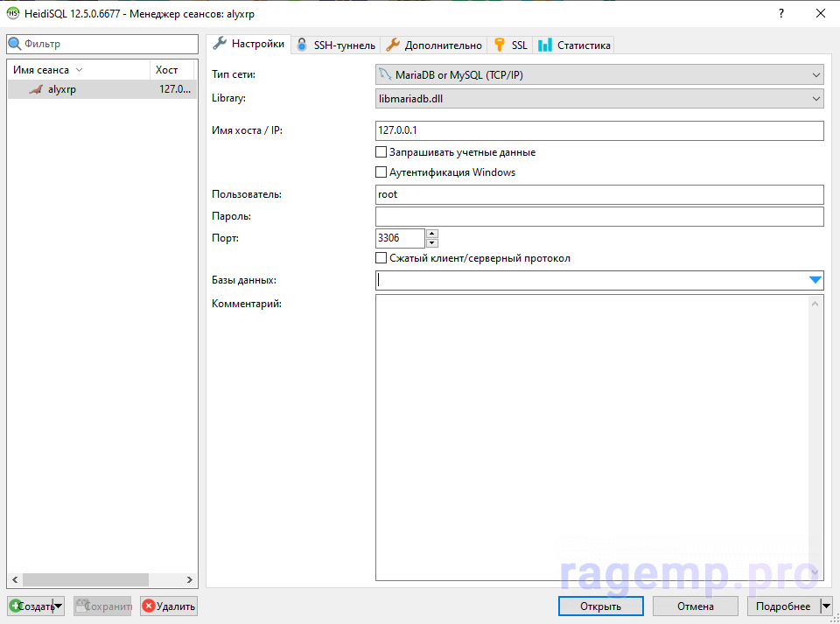The image size is (840, 624).
Task: Click the help question mark in title bar
Action: pos(780,13)
